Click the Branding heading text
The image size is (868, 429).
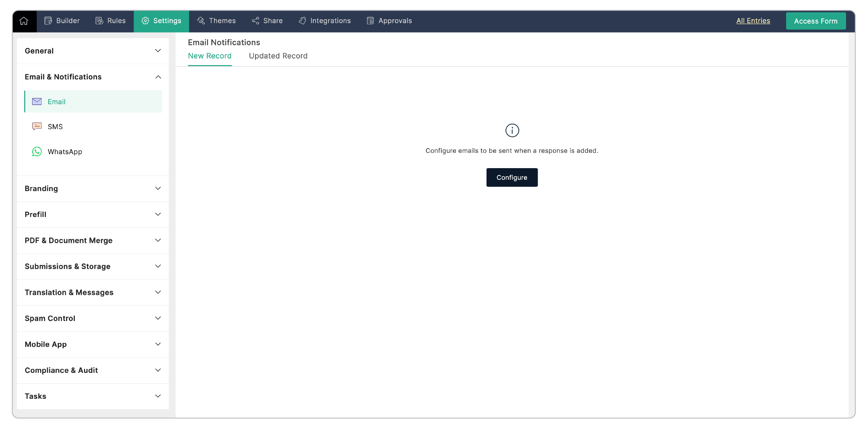point(41,188)
